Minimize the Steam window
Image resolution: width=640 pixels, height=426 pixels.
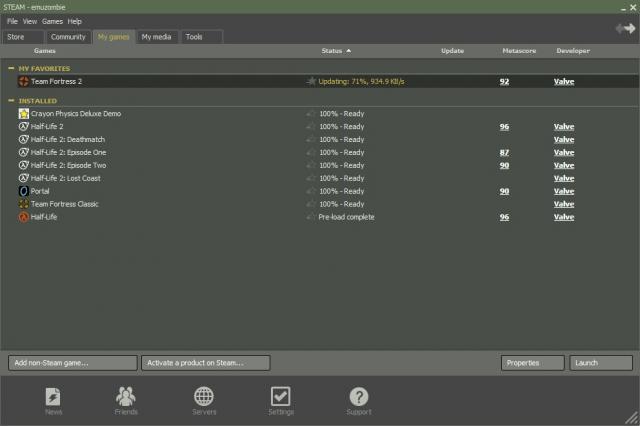[623, 8]
